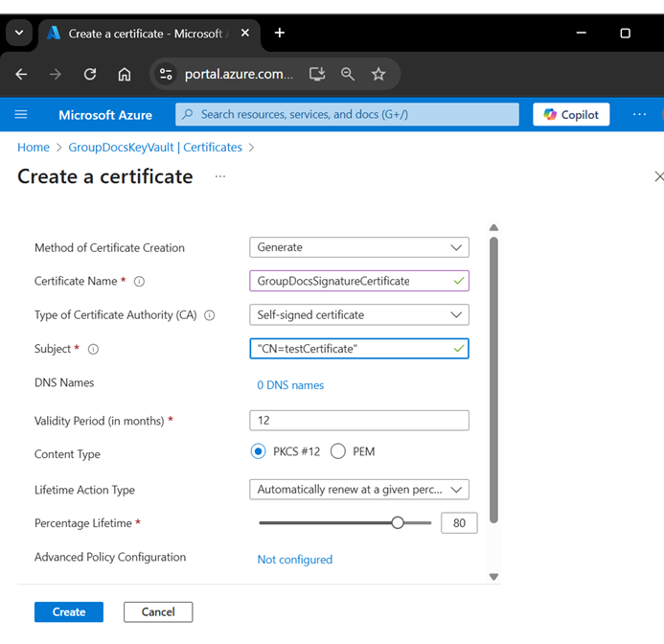The height and width of the screenshot is (644, 664).
Task: Expand the Lifetime Action Type dropdown
Action: 358,490
